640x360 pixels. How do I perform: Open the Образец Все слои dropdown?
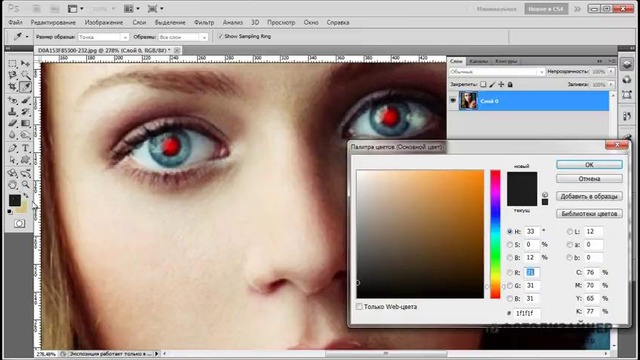[183, 37]
